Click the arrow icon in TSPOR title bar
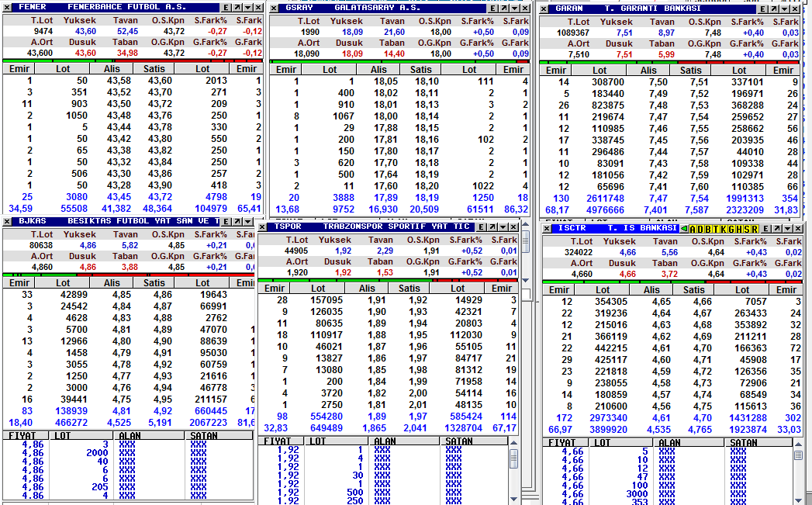The image size is (812, 505). pos(492,227)
